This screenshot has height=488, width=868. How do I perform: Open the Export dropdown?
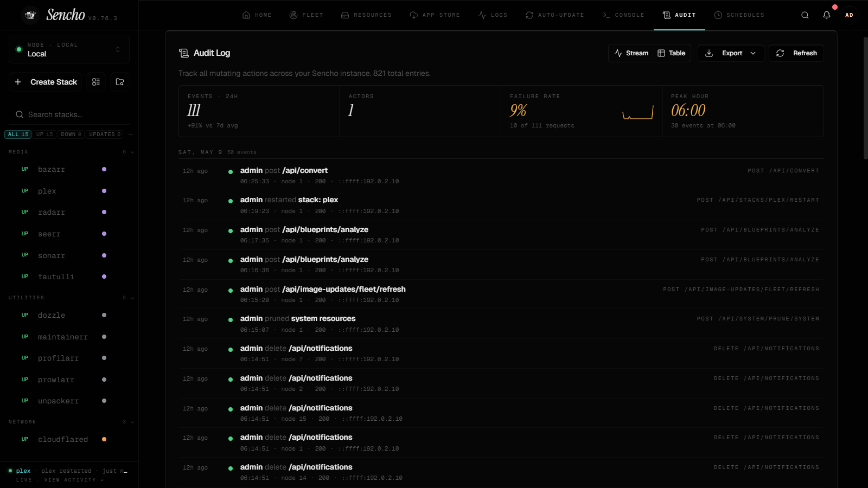(731, 53)
